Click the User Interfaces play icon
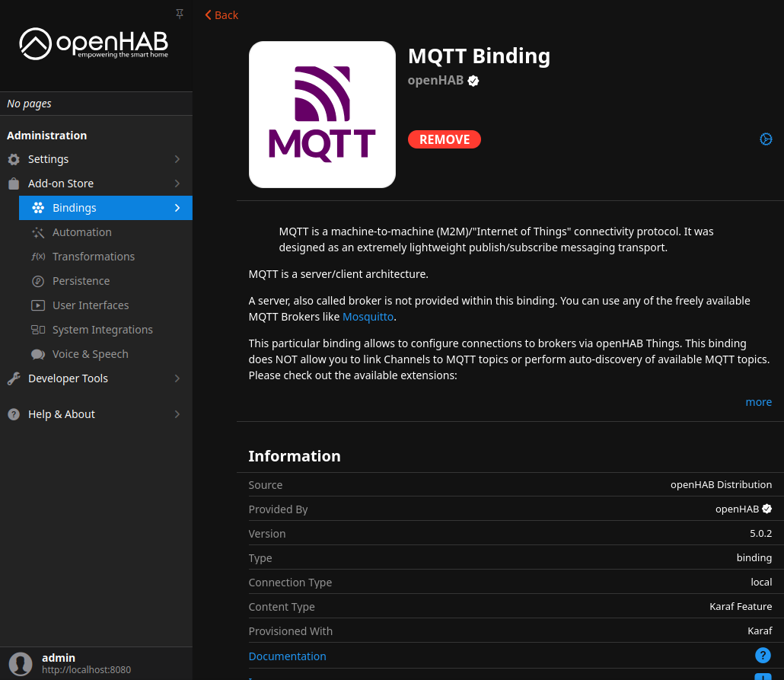Viewport: 784px width, 680px height. [x=38, y=305]
